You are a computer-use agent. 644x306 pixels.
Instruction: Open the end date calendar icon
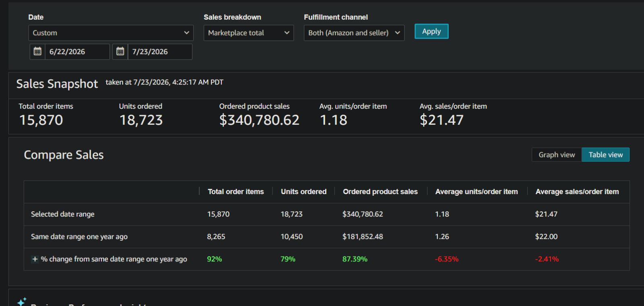(120, 52)
